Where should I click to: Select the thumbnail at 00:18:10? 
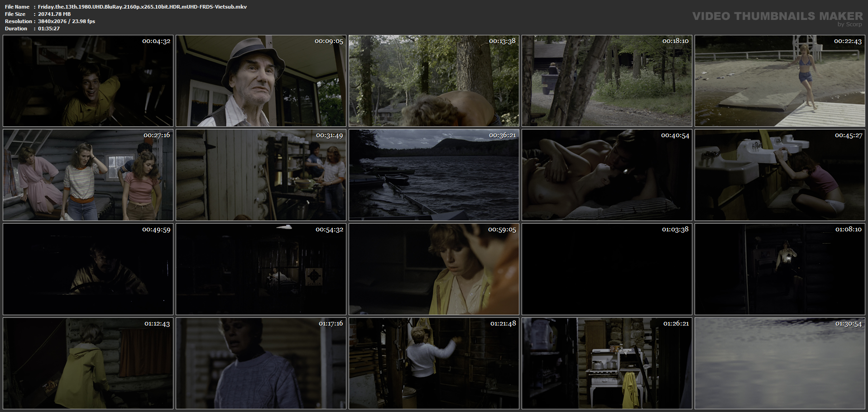[607, 81]
